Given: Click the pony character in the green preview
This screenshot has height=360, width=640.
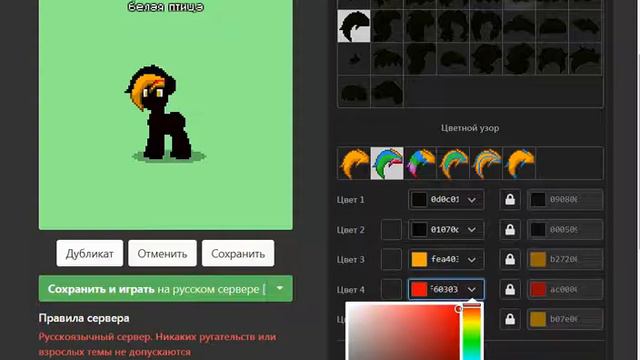Looking at the screenshot, I should coord(158,112).
